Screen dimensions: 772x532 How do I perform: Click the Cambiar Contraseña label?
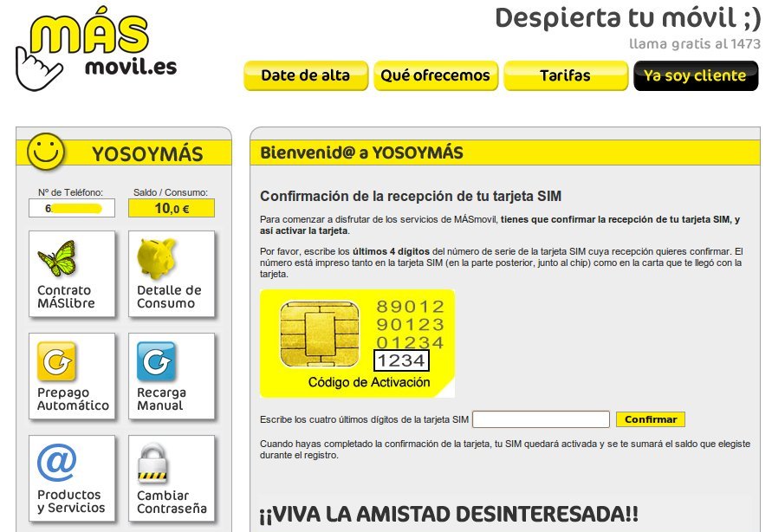pos(172,502)
